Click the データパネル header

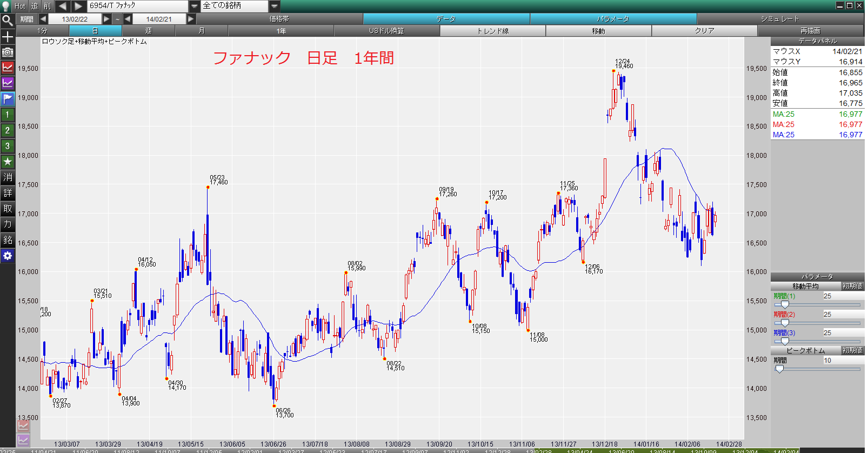pyautogui.click(x=817, y=41)
